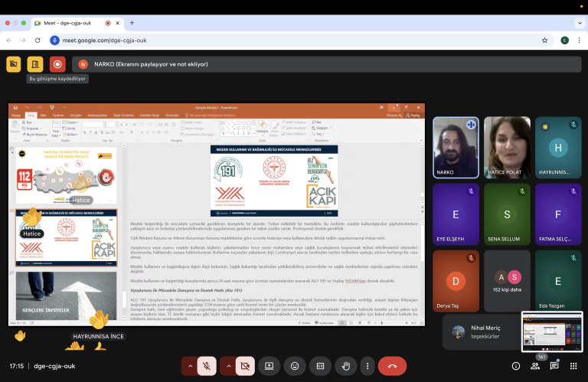Click the red recording indicator icon
Viewport: 588px width, 382px height.
pos(57,64)
